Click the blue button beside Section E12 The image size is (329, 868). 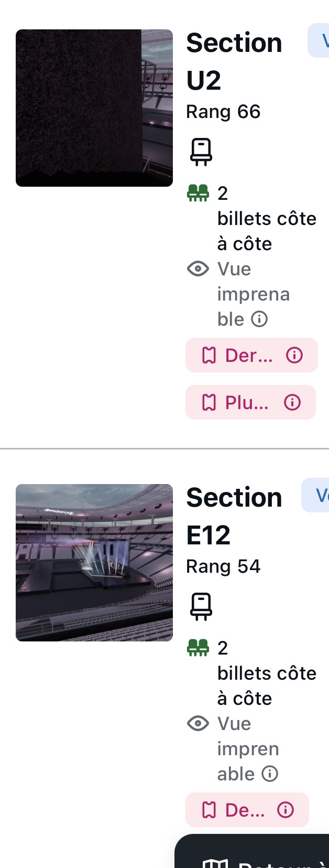315,495
